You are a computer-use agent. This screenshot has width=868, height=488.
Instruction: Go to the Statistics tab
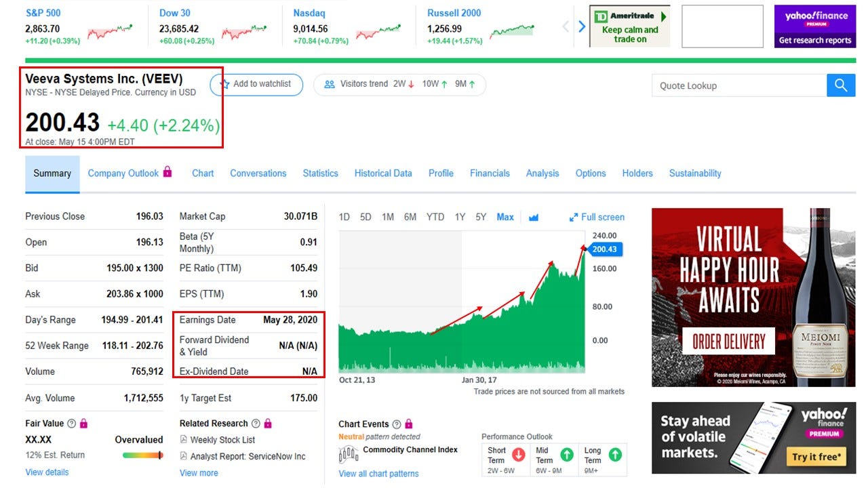[321, 174]
